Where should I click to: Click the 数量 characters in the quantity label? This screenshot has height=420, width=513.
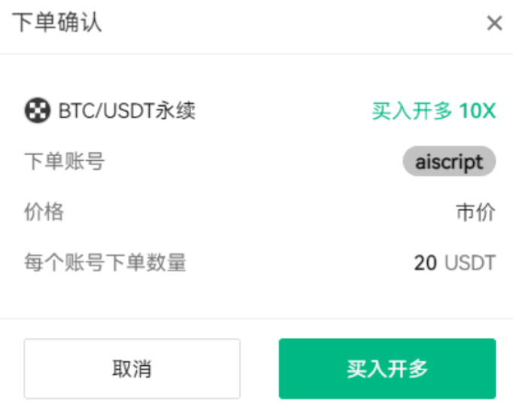pos(166,262)
